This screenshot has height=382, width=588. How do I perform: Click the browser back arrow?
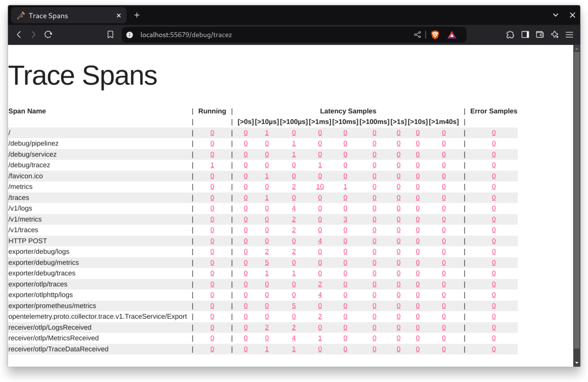pos(19,35)
